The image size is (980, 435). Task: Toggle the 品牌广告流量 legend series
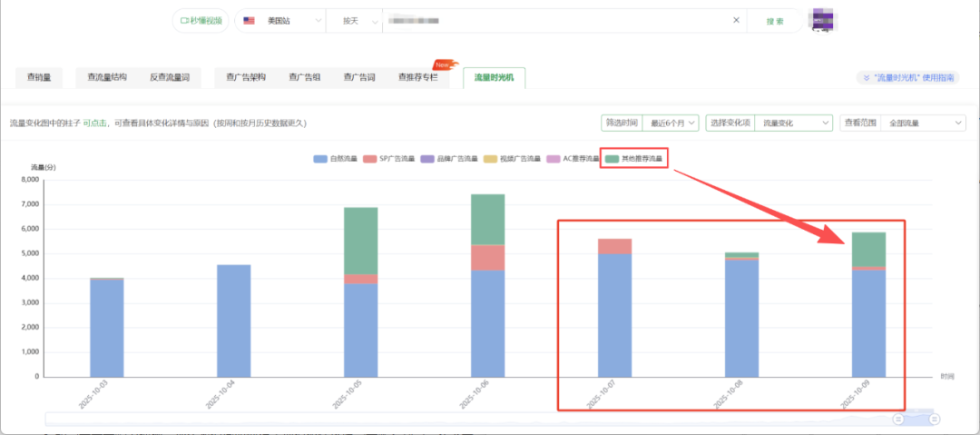(449, 159)
